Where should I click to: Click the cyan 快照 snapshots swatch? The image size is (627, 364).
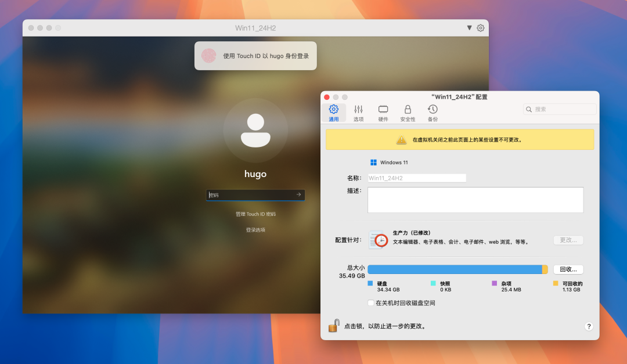point(433,283)
